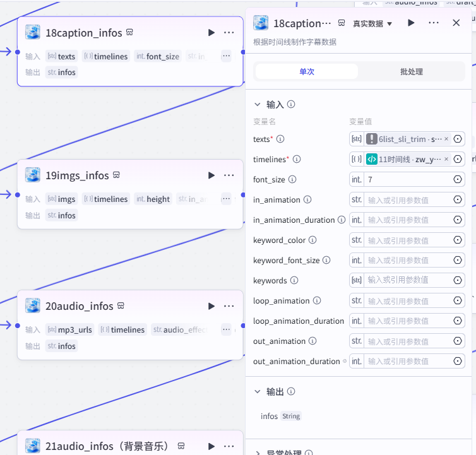Switch to the 单次 tab
Screen dimensions: 476x455
point(307,72)
